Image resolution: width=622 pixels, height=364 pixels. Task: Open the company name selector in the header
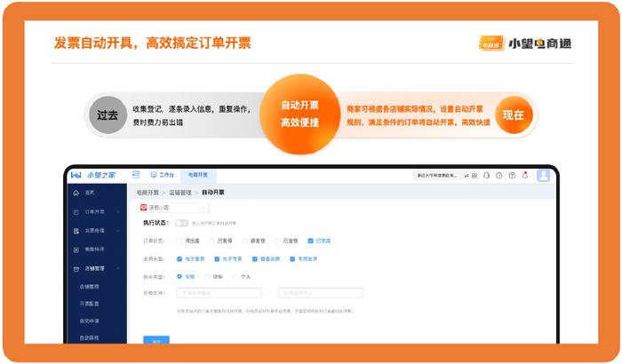[437, 175]
